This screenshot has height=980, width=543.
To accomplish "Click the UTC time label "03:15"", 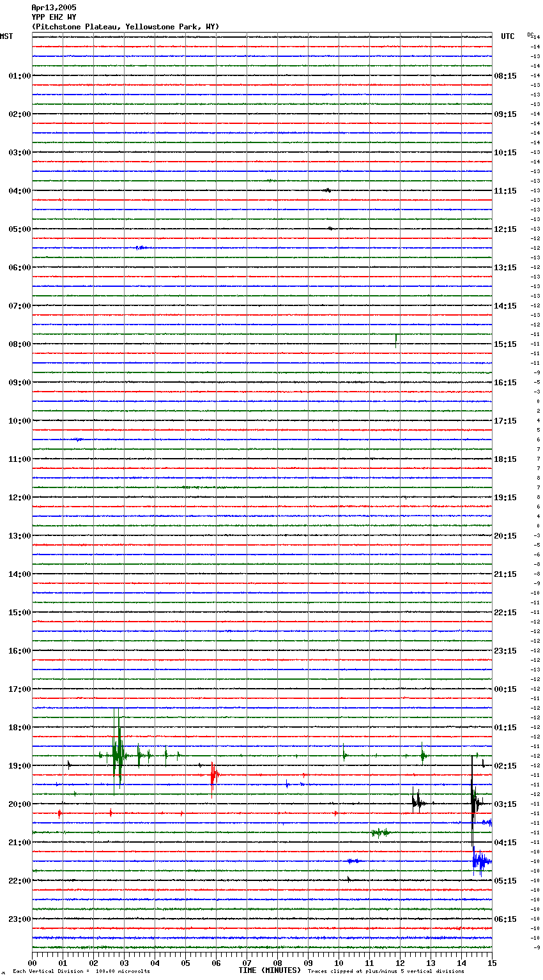I will pyautogui.click(x=505, y=804).
